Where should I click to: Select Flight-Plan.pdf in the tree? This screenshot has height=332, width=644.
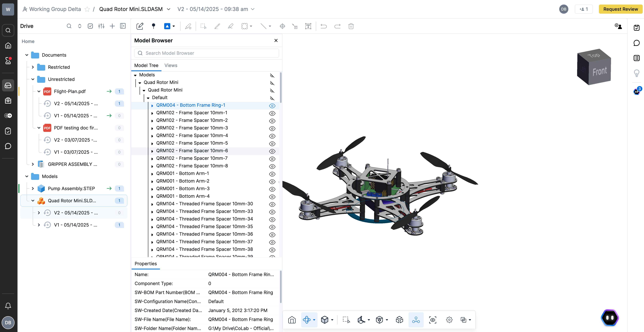[69, 91]
